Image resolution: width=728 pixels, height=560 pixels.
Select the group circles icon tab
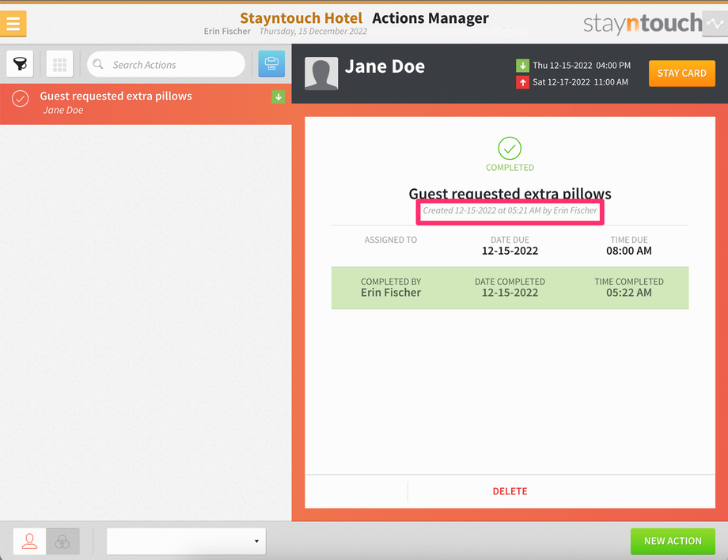63,541
